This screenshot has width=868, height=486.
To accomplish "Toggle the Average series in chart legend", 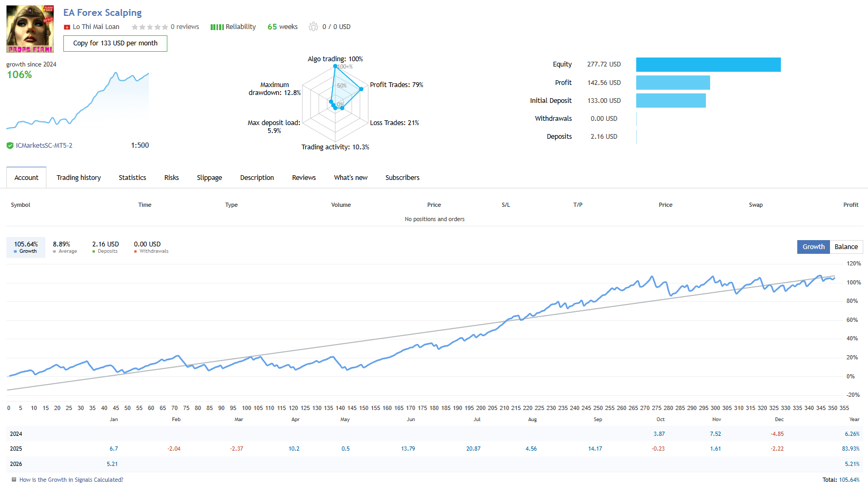I will 64,247.
